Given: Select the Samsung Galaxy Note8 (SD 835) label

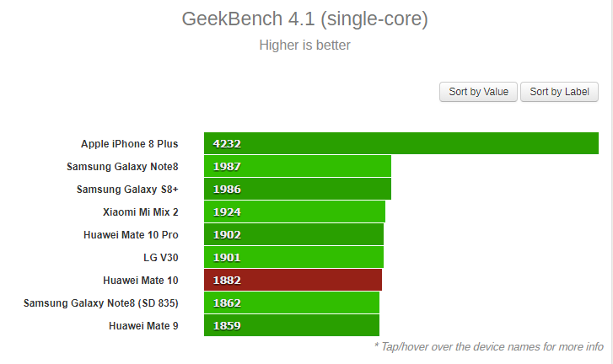Looking at the screenshot, I should [x=101, y=303].
